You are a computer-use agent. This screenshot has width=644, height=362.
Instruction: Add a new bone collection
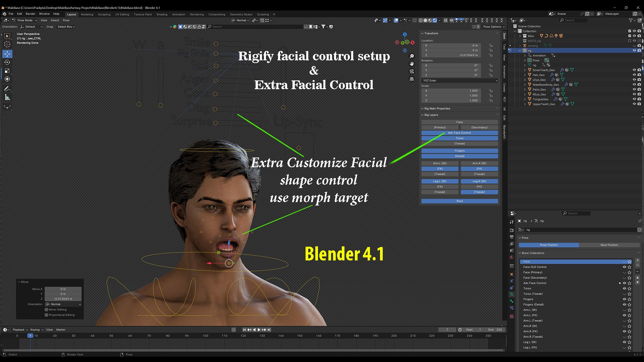(637, 260)
